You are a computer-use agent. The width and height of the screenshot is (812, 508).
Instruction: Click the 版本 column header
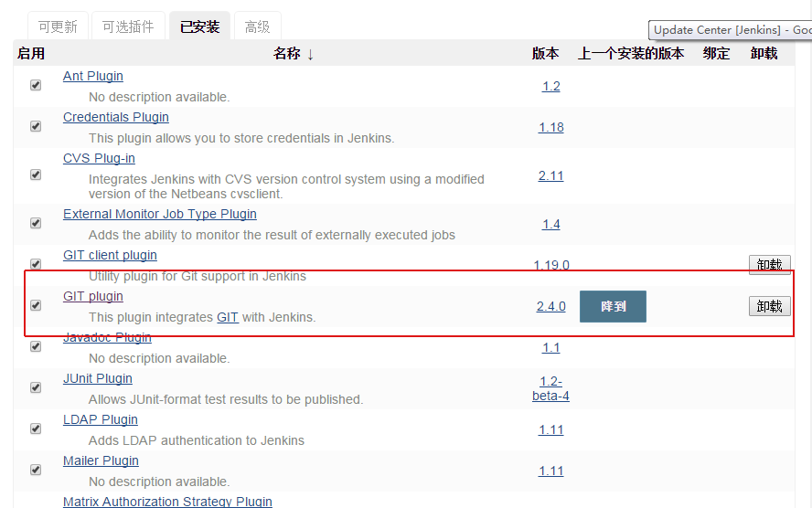545,53
